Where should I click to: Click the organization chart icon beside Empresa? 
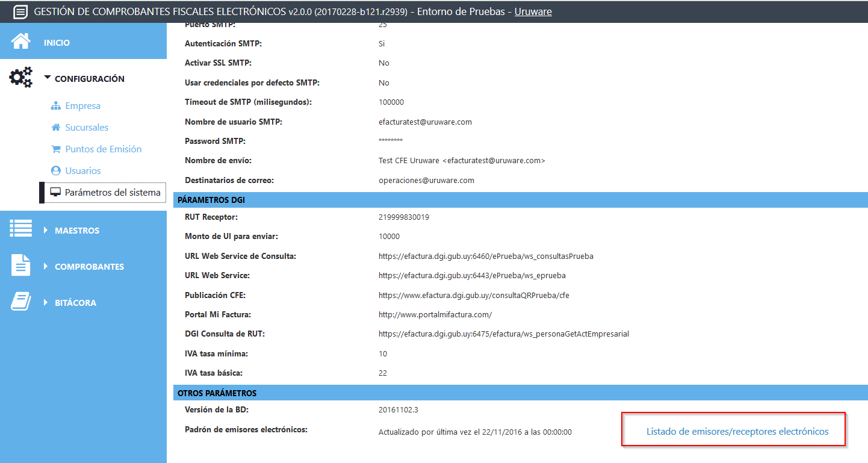56,106
